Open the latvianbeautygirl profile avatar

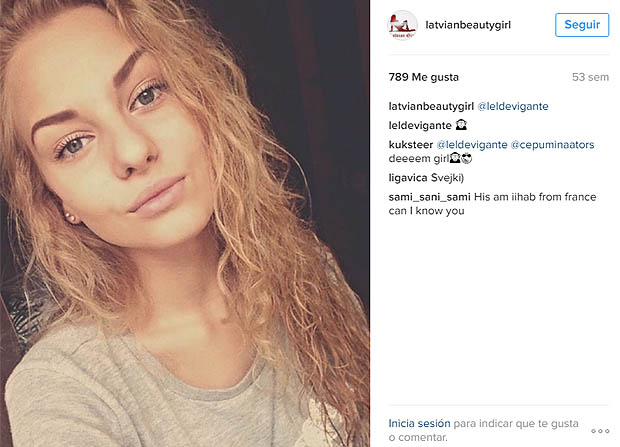pyautogui.click(x=402, y=25)
